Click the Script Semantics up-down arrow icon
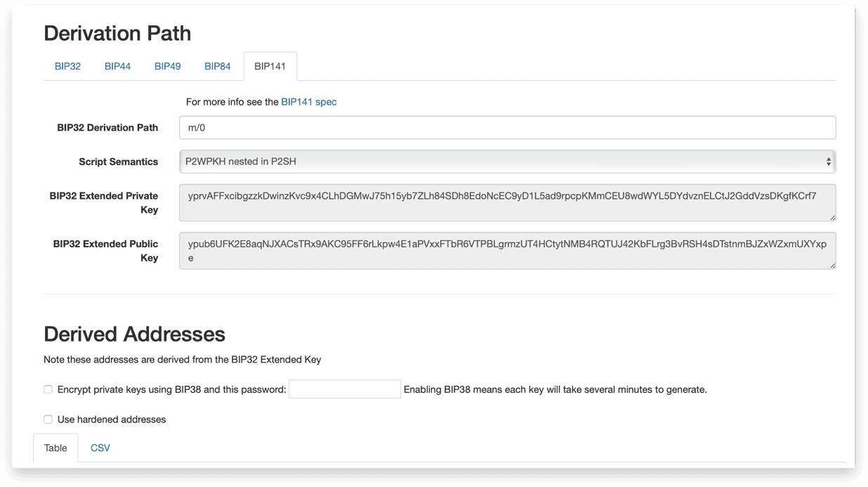868x487 pixels. click(829, 162)
